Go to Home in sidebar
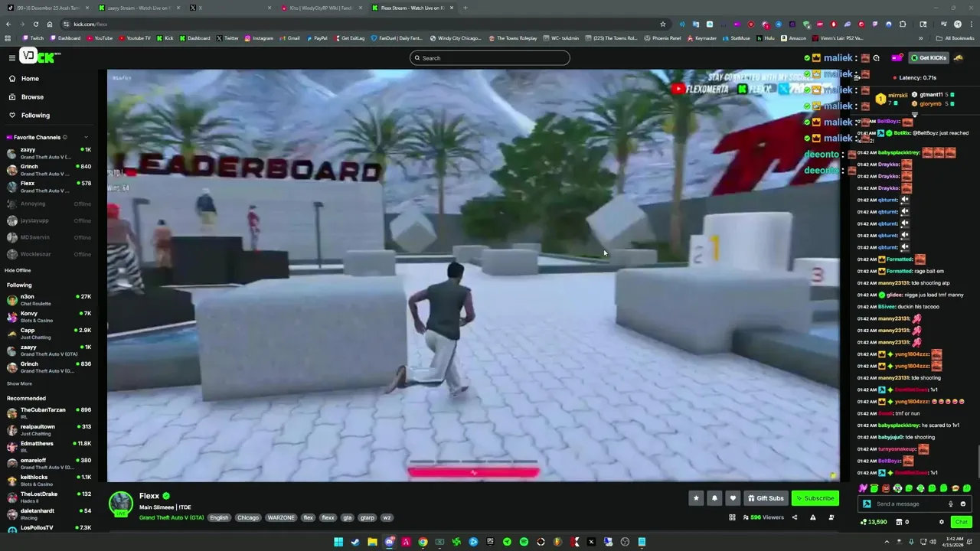This screenshot has height=551, width=980. pos(30,79)
